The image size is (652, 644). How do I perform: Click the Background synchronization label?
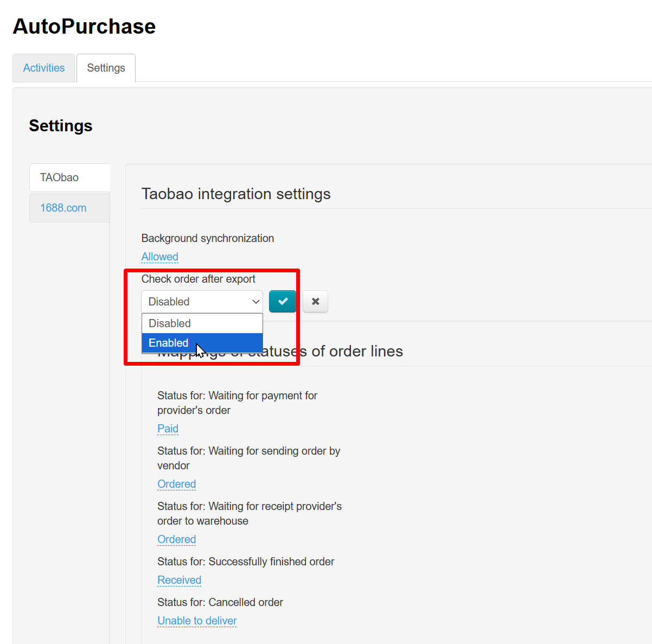[x=207, y=238]
